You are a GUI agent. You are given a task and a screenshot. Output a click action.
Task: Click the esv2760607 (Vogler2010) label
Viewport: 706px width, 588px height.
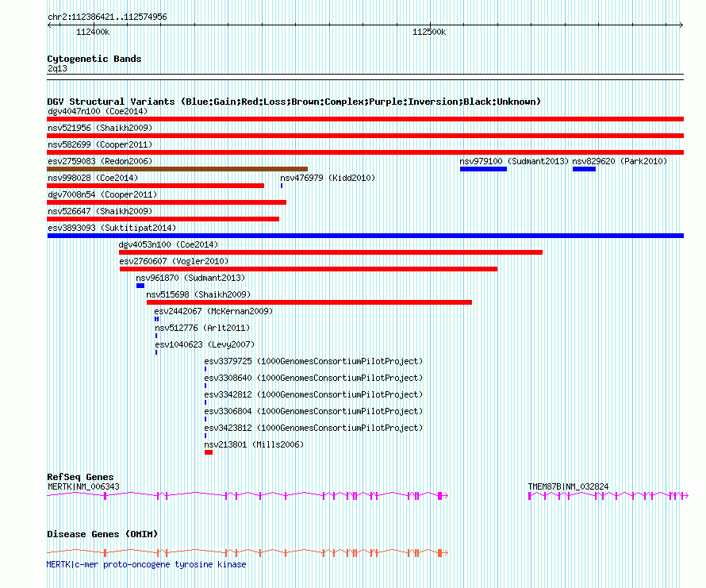pyautogui.click(x=174, y=261)
